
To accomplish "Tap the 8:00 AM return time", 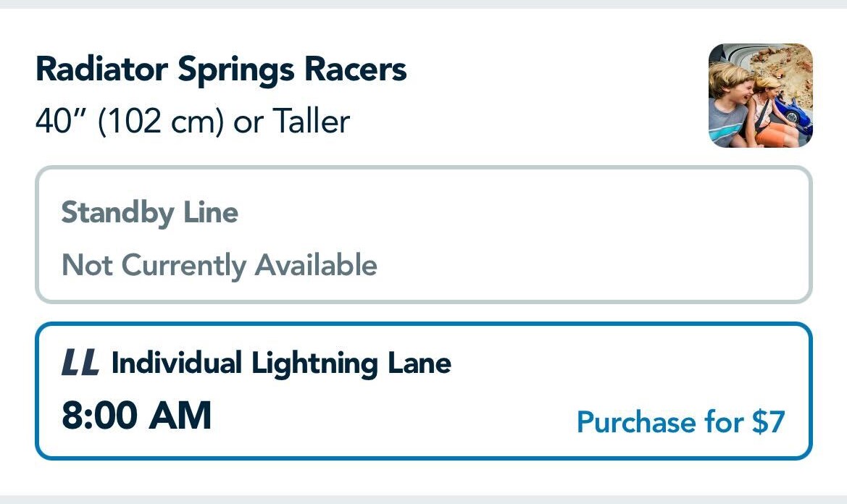I will click(x=137, y=416).
